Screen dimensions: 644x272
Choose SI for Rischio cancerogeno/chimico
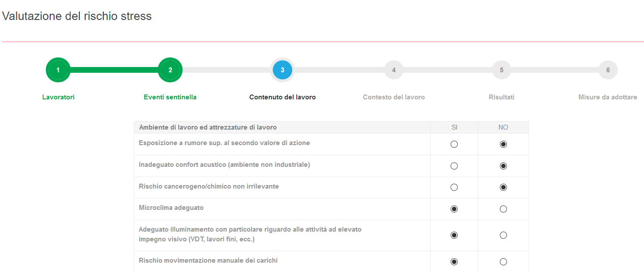coord(454,187)
